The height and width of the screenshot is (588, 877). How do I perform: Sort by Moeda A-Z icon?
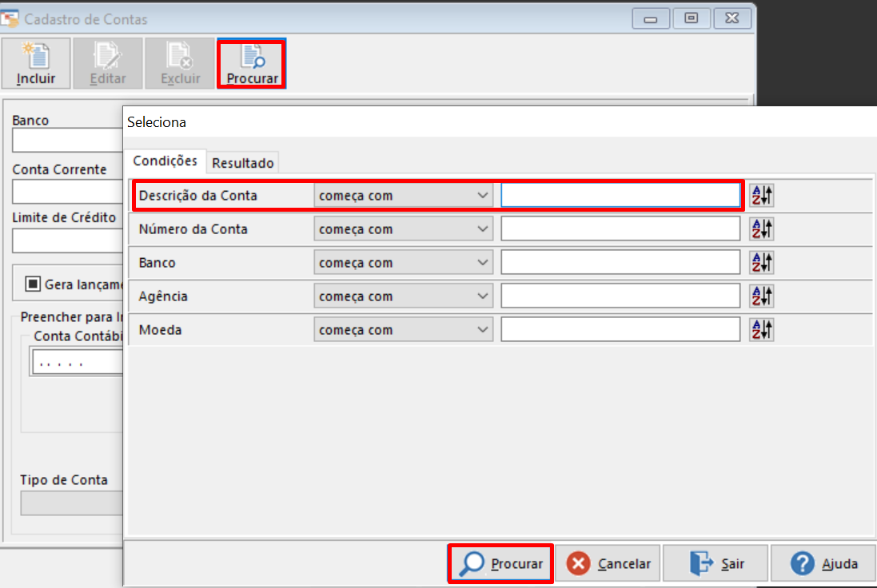(x=761, y=330)
